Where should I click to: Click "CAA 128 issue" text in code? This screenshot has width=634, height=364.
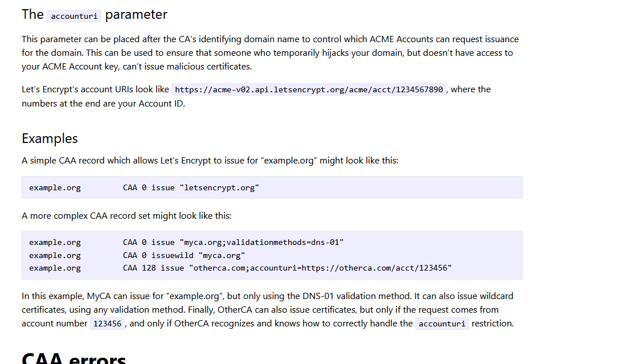click(x=153, y=268)
